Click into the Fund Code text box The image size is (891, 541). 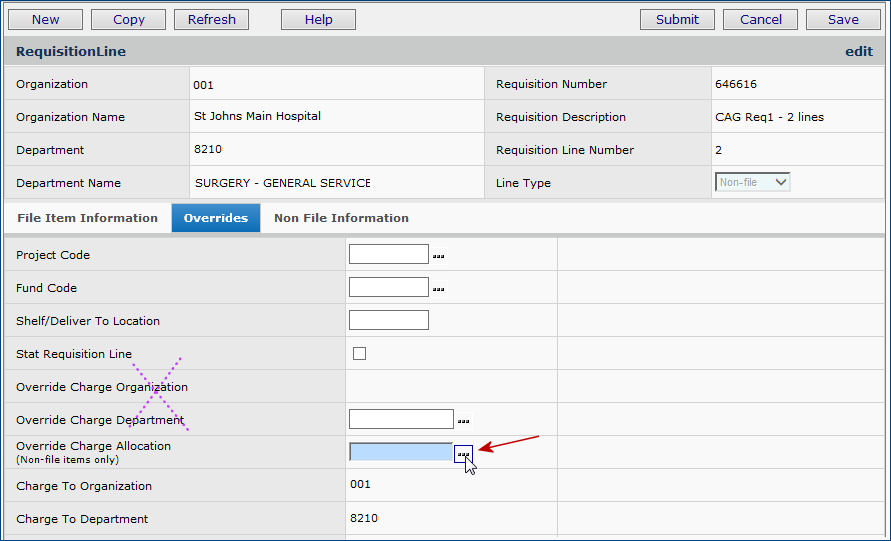click(388, 287)
